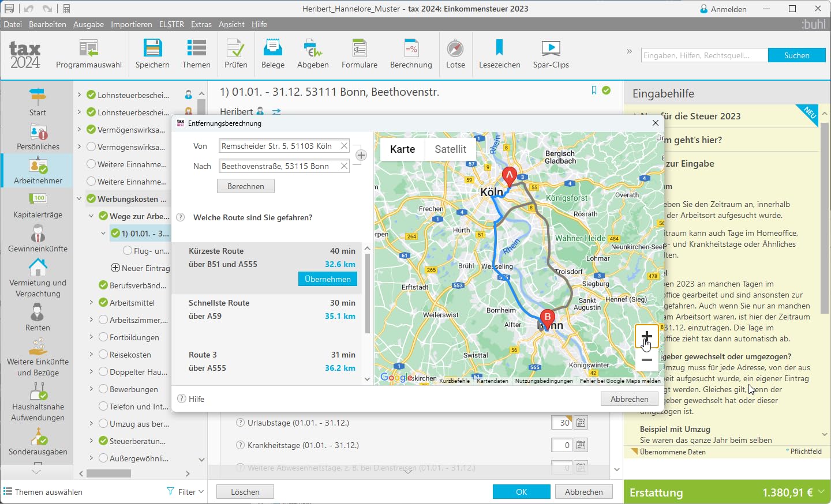The width and height of the screenshot is (831, 504).
Task: Switch the map to Satellit view
Action: click(450, 149)
